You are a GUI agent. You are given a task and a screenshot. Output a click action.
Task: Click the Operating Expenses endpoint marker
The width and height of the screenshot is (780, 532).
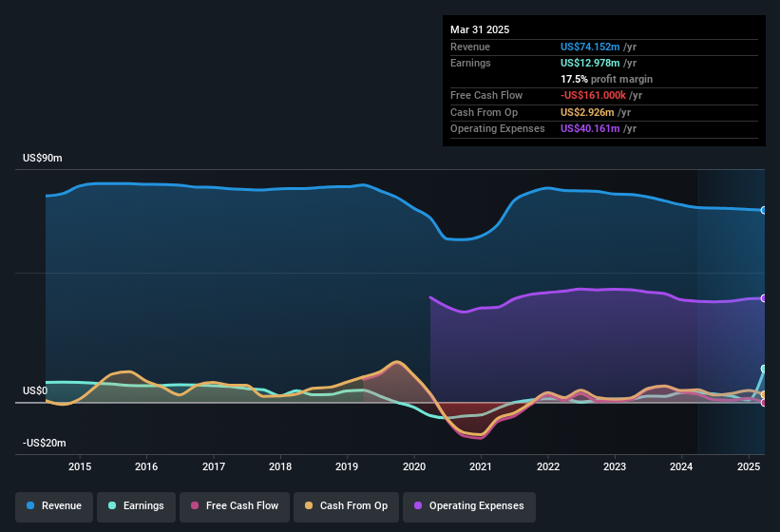pyautogui.click(x=764, y=298)
